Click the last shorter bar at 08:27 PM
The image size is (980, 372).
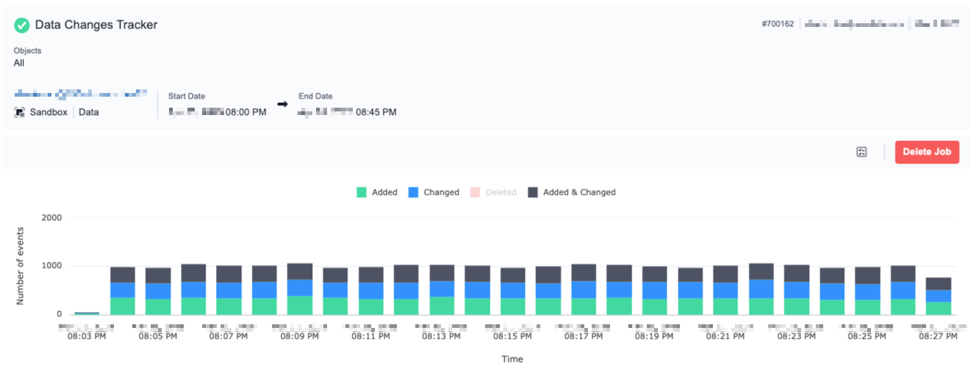pyautogui.click(x=938, y=296)
